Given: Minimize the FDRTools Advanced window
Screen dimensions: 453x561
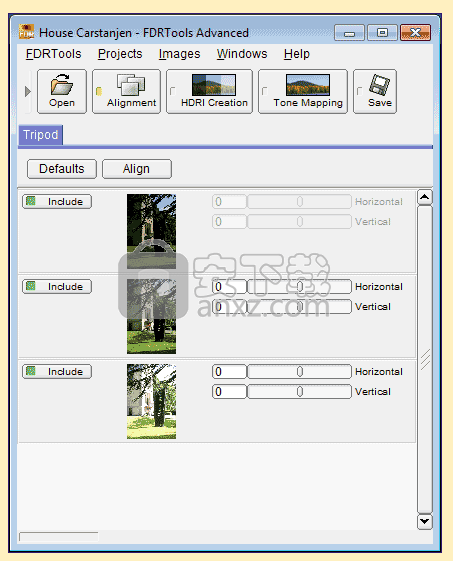Looking at the screenshot, I should click(349, 33).
